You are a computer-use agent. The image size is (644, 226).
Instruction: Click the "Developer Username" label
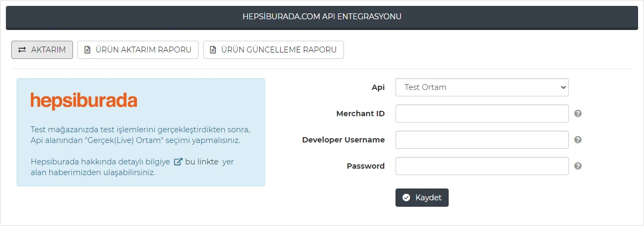343,140
